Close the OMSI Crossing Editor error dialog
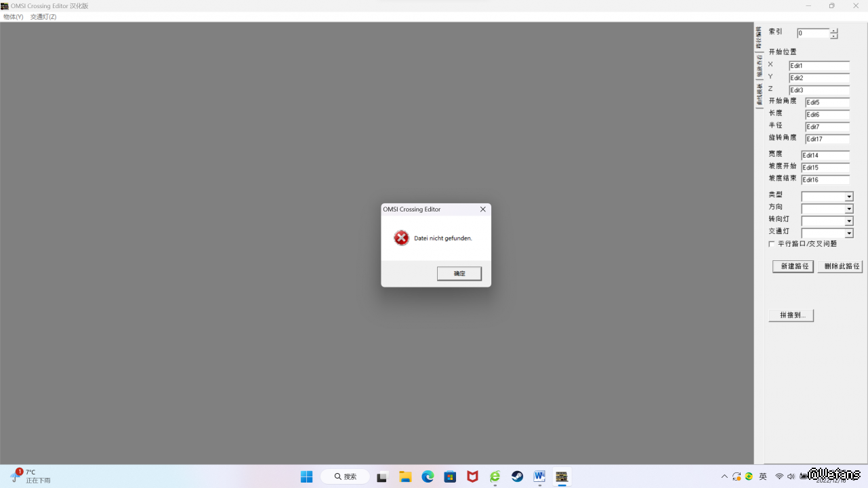The width and height of the screenshot is (868, 488). (483, 209)
